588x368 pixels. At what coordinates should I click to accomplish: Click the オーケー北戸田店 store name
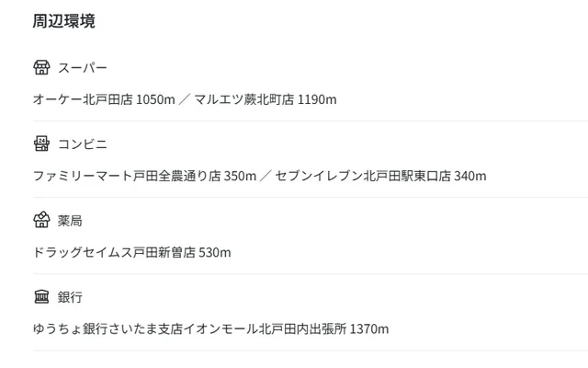pos(83,99)
